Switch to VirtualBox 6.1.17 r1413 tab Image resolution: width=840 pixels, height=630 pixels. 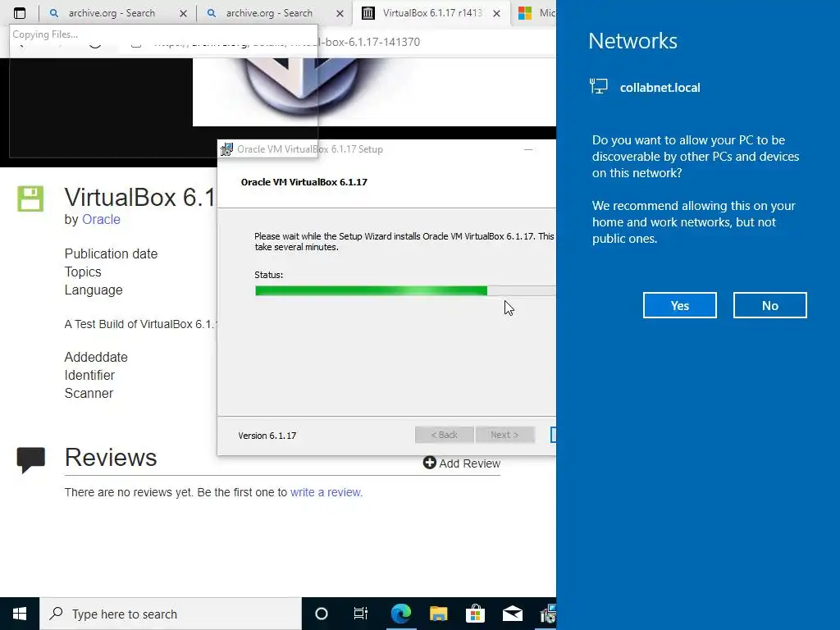(x=432, y=13)
